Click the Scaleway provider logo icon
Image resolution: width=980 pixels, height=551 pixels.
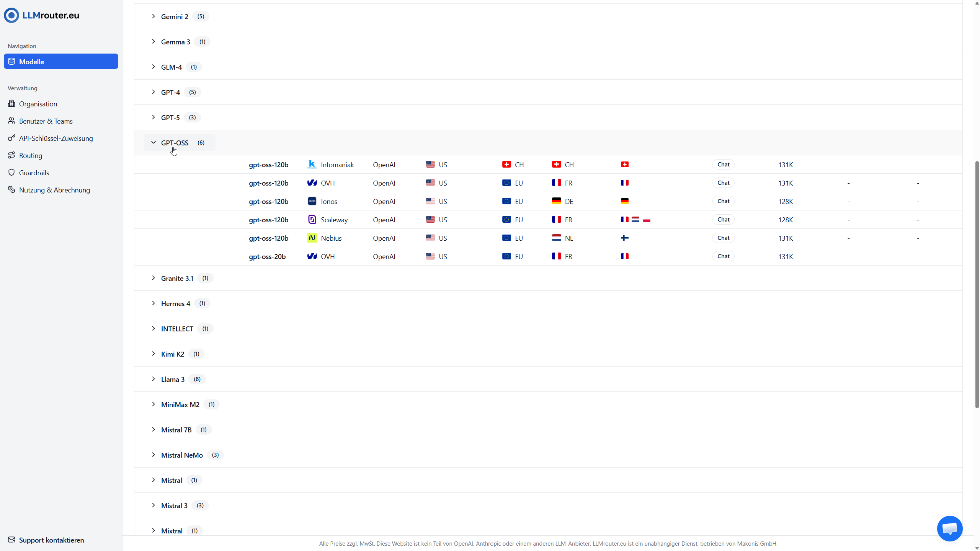point(312,220)
